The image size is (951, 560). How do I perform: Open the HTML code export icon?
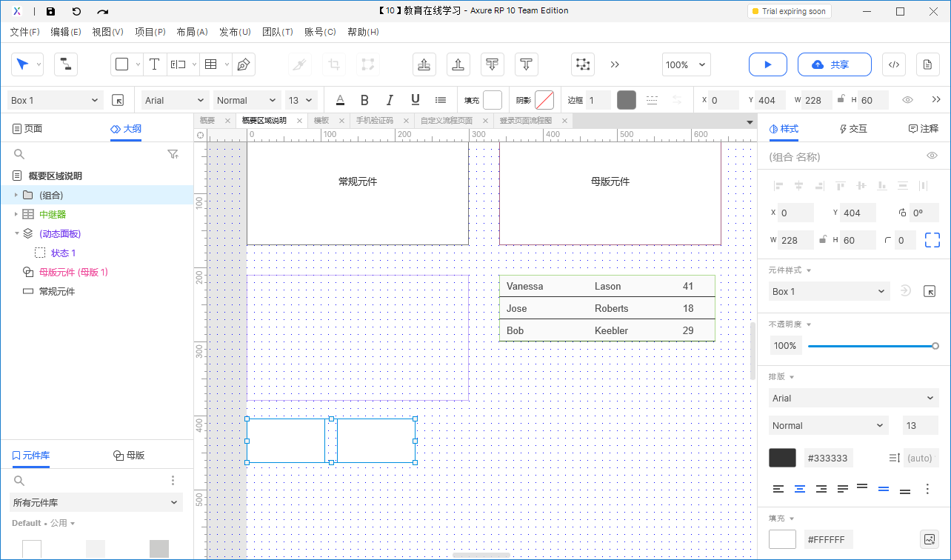click(893, 64)
